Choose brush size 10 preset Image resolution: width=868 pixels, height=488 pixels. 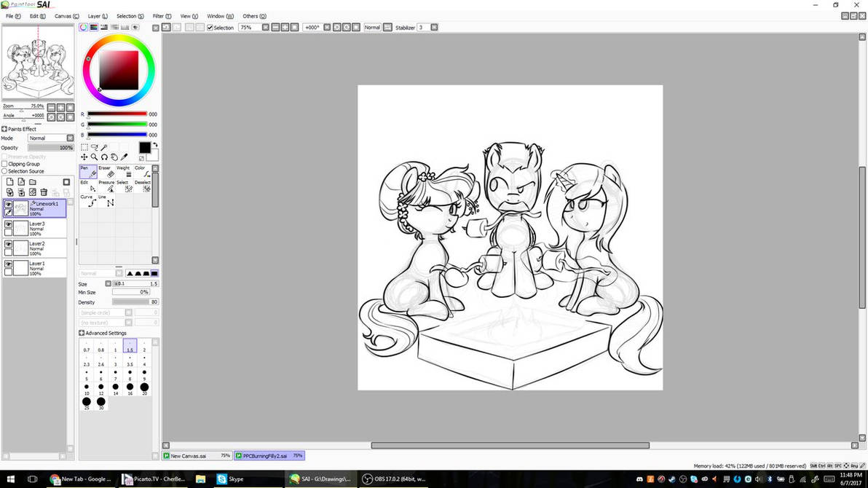click(87, 389)
